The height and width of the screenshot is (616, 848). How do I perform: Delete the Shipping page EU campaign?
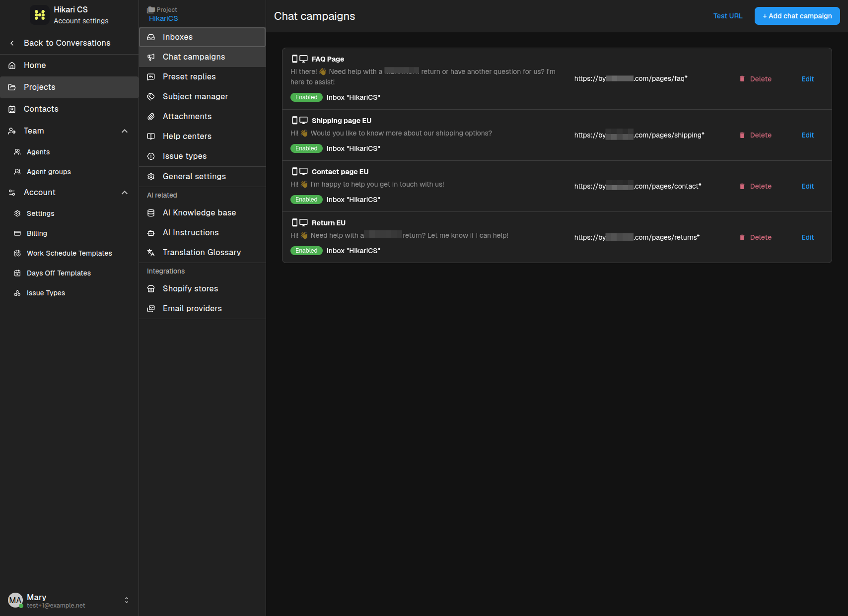click(x=755, y=135)
